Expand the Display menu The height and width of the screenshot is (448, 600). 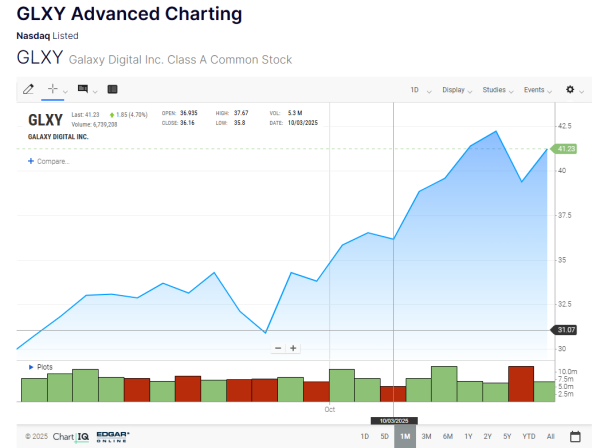[x=457, y=90]
